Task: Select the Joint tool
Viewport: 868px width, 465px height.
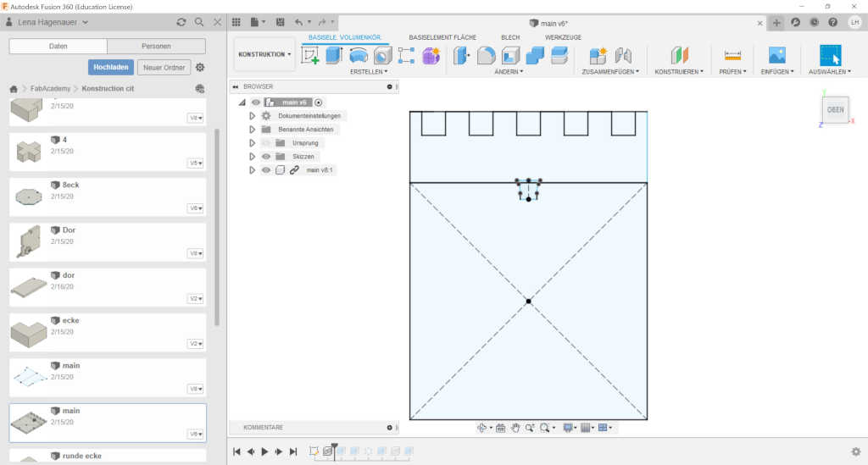Action: click(623, 56)
